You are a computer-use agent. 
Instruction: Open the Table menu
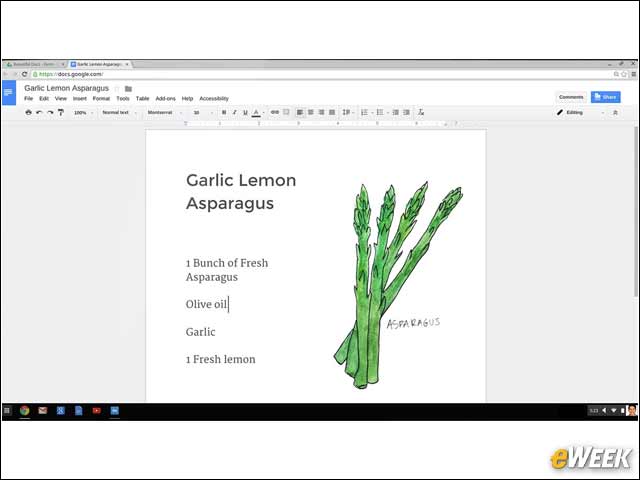coord(142,98)
